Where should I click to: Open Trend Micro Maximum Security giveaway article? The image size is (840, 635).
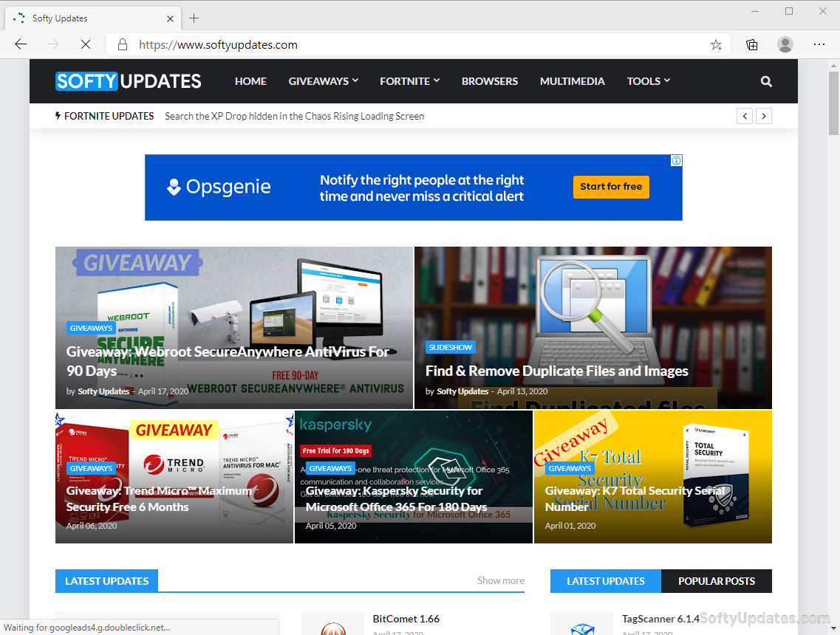(x=159, y=499)
